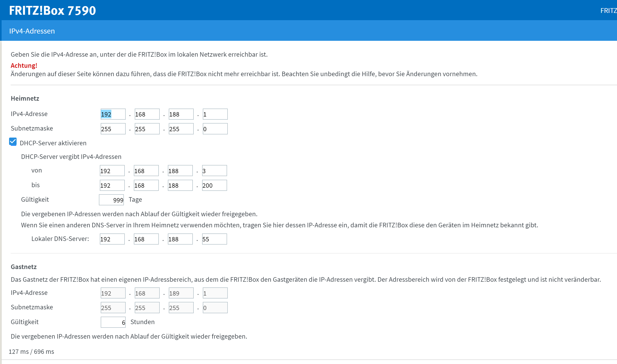Click Heimnetz IPv4-Adresse third octet field 188
The width and height of the screenshot is (617, 364).
[x=181, y=114]
